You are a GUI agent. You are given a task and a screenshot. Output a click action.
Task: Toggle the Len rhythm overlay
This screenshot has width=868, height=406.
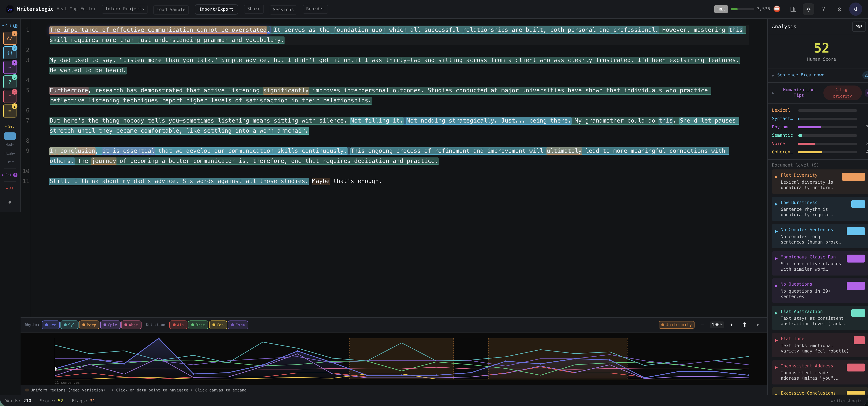point(51,325)
